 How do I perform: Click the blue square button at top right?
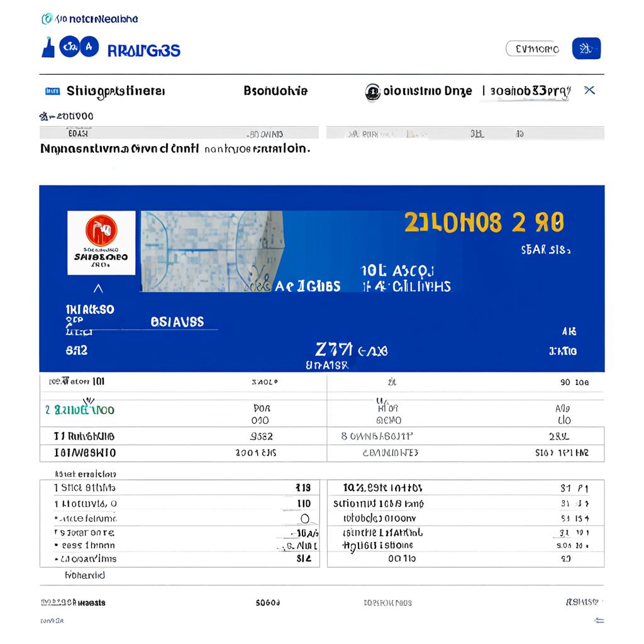[x=586, y=48]
